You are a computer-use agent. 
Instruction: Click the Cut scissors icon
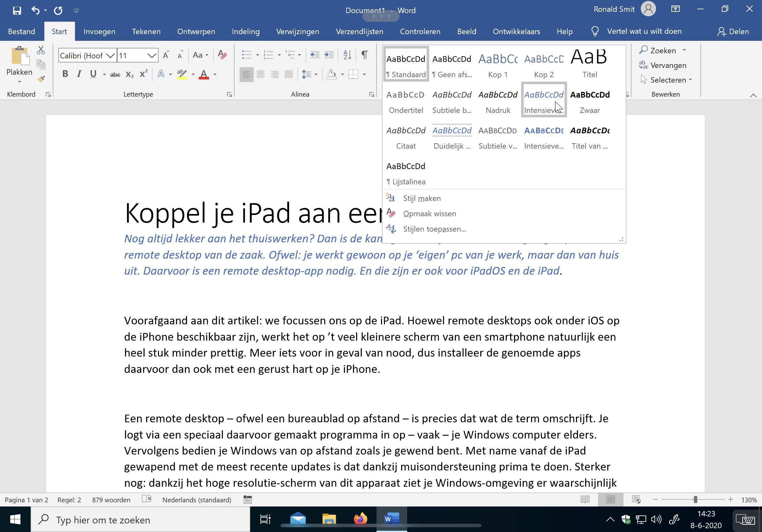tap(41, 50)
